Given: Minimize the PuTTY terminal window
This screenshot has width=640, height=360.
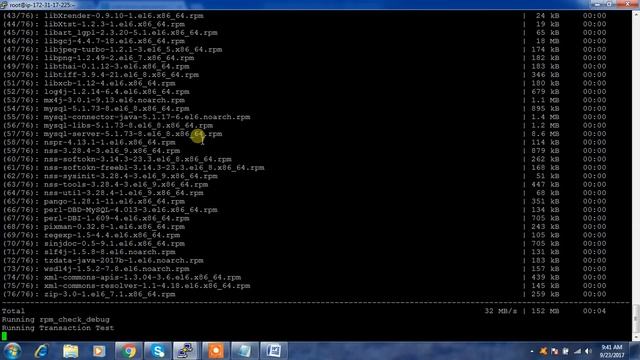Looking at the screenshot, I should click(x=597, y=4).
